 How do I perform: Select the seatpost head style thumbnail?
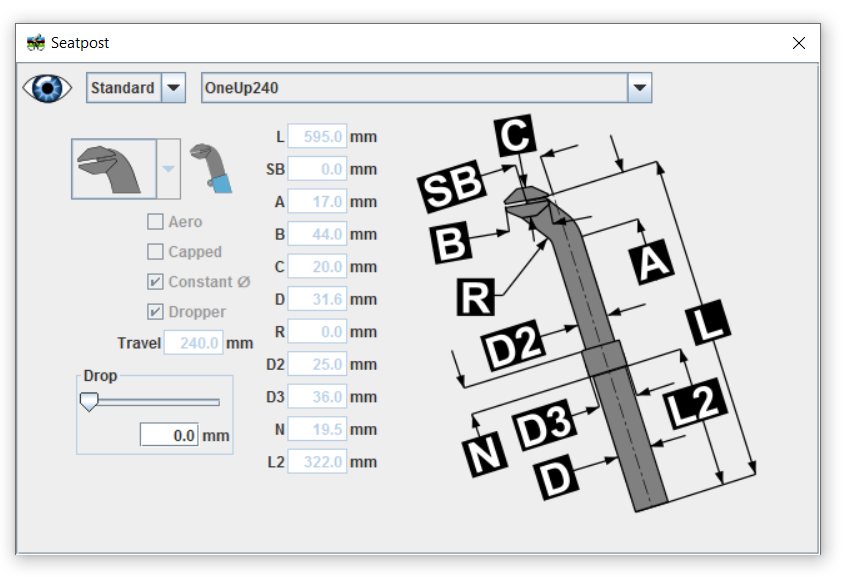[x=113, y=168]
